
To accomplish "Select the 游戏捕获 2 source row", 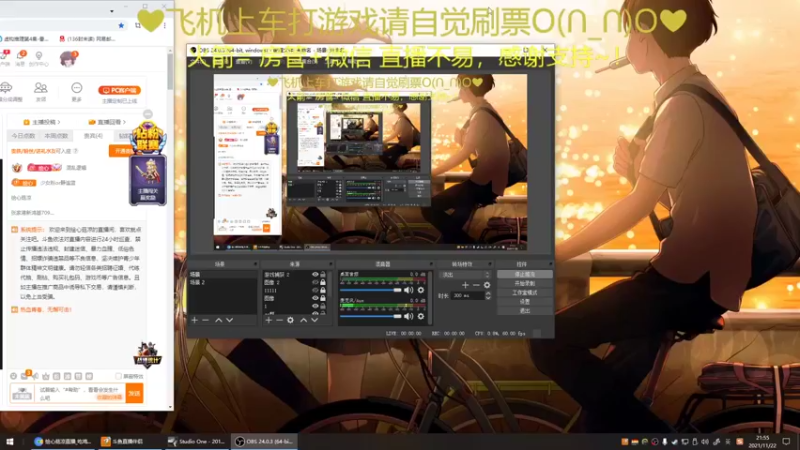I will (287, 274).
